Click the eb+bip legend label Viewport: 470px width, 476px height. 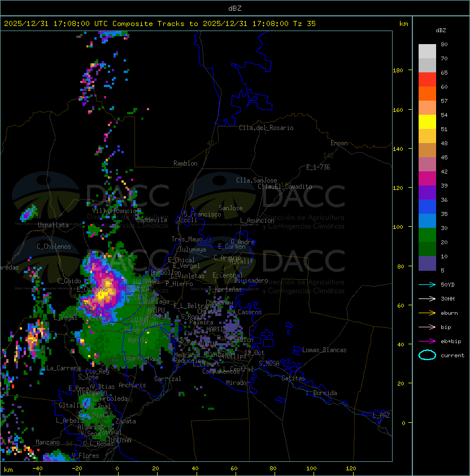click(x=451, y=341)
